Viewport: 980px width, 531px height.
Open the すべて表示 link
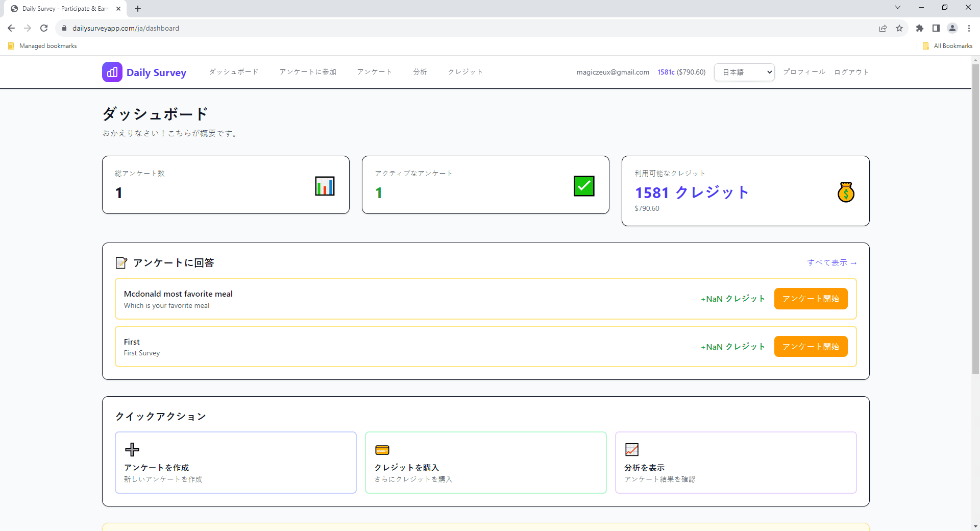831,262
